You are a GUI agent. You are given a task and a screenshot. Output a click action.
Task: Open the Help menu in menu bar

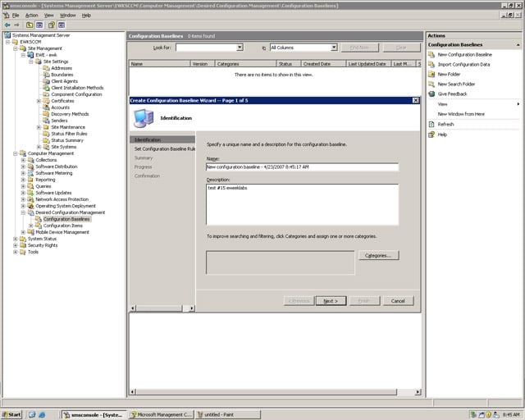pos(86,16)
